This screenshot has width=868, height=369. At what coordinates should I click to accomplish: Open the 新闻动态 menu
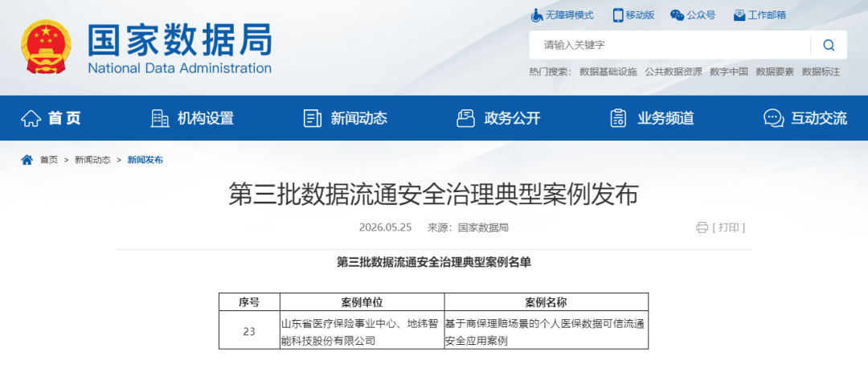358,118
